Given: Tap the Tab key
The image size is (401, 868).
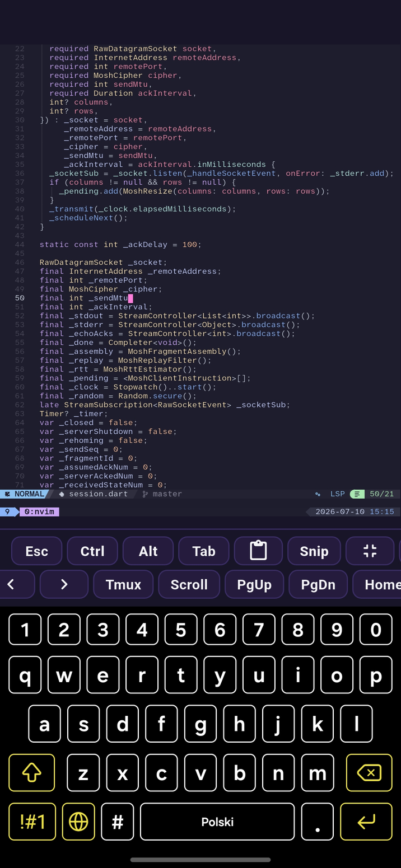Looking at the screenshot, I should (x=204, y=551).
